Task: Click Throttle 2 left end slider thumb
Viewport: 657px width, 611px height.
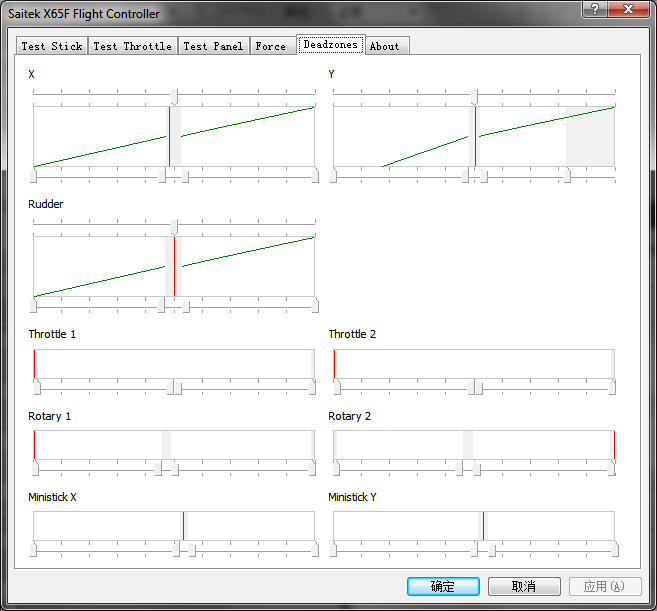Action: pyautogui.click(x=337, y=387)
